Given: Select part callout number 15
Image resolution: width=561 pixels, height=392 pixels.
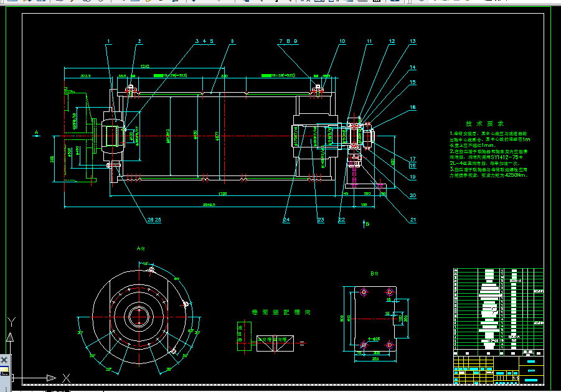Looking at the screenshot, I should coord(413,82).
